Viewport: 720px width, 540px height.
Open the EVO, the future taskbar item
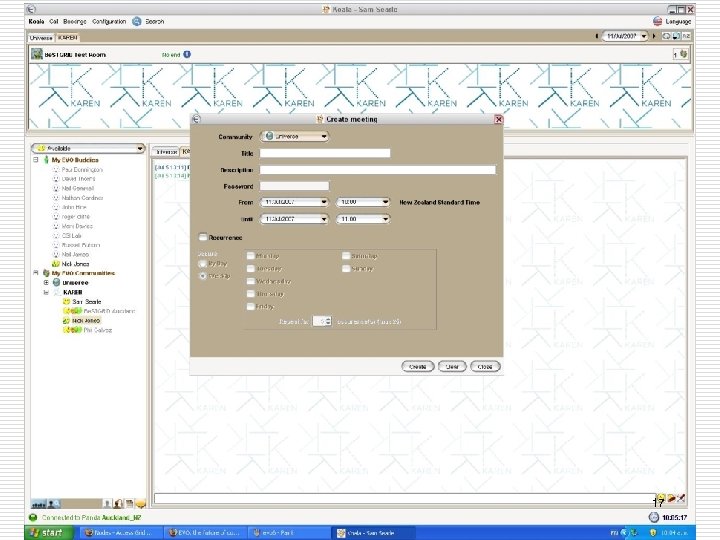pos(205,533)
